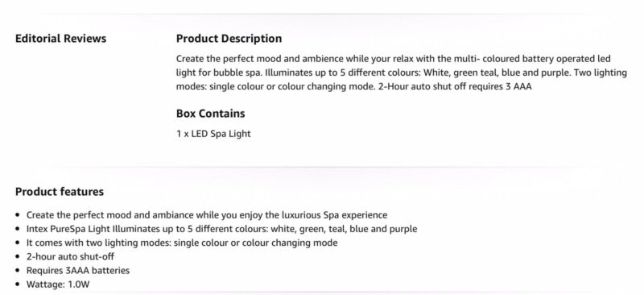
Task: Click the Editorial Reviews heading
Action: pyautogui.click(x=61, y=39)
